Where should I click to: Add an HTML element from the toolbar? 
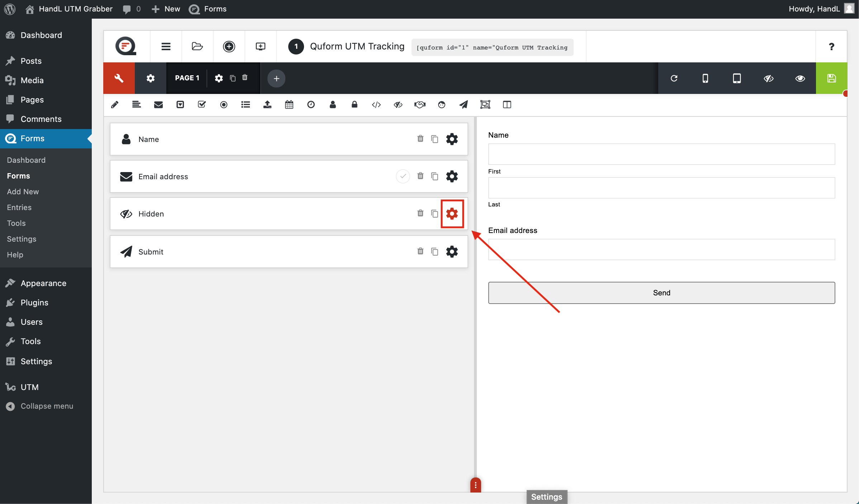point(376,105)
